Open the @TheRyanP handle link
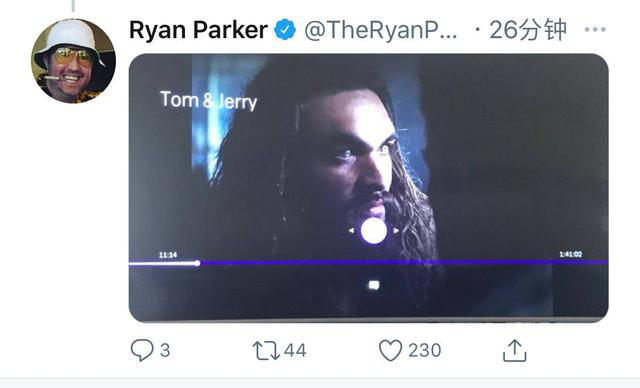640x388 pixels. tap(381, 30)
